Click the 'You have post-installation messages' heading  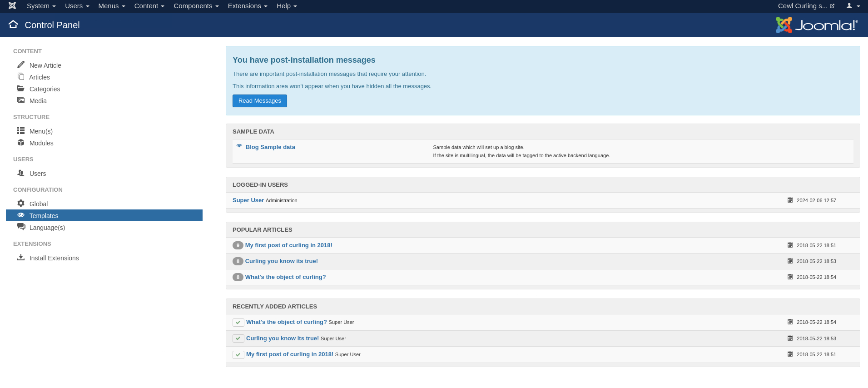(x=304, y=60)
